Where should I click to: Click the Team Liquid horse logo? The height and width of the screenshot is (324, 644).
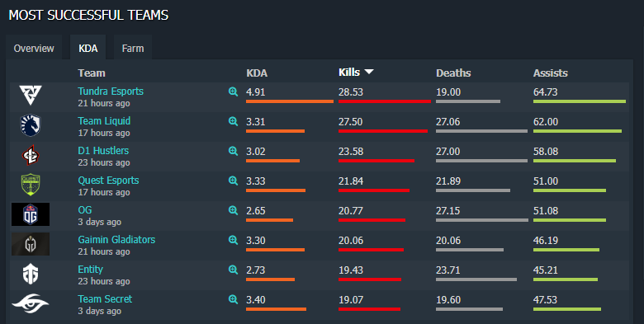point(31,125)
